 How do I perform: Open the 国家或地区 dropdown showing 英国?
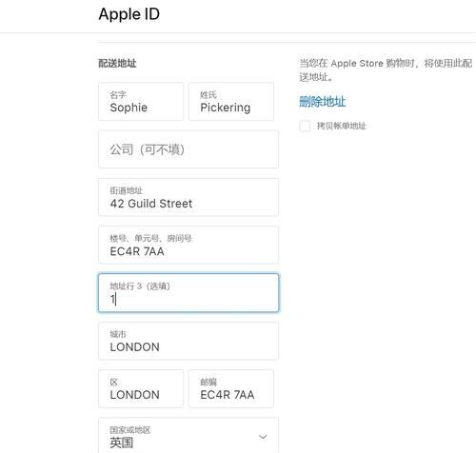[188, 436]
